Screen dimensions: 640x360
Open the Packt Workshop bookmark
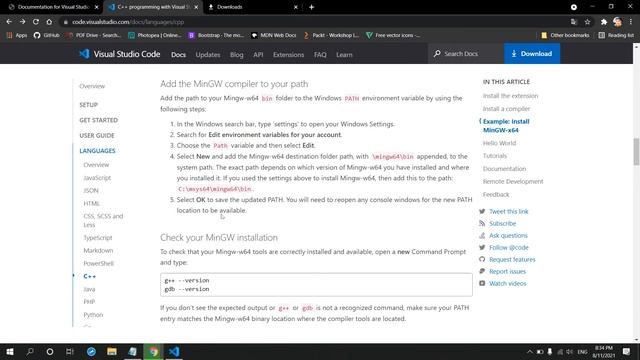click(331, 35)
